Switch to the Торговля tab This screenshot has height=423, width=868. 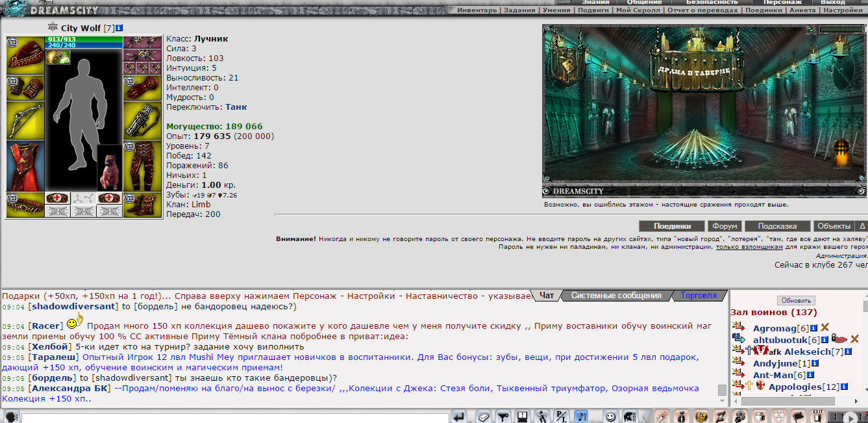point(699,296)
